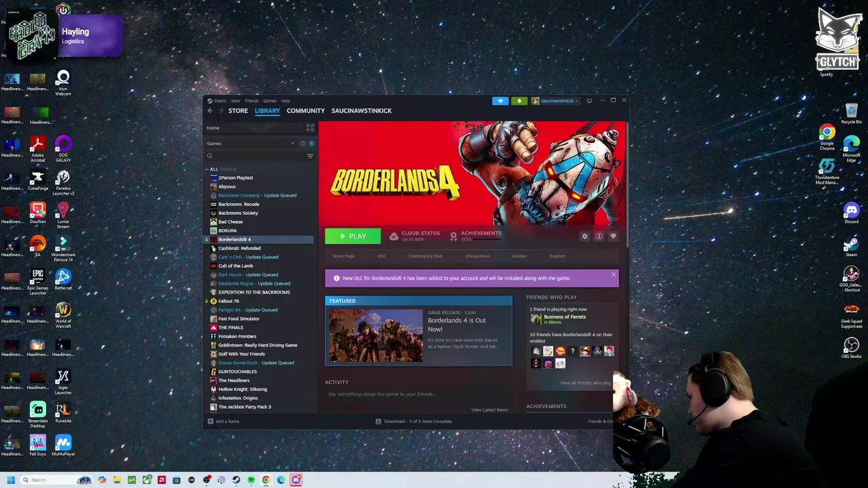Click the library search field
This screenshot has height=488, width=868.
256,156
